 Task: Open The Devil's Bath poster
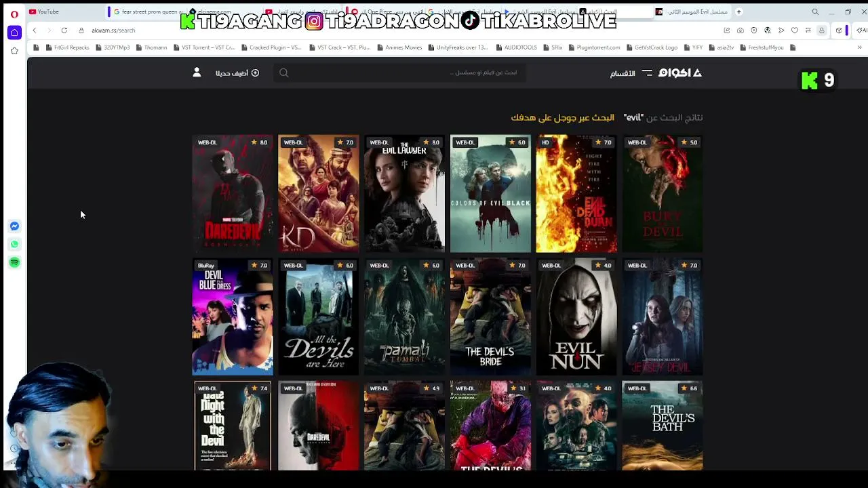click(663, 426)
